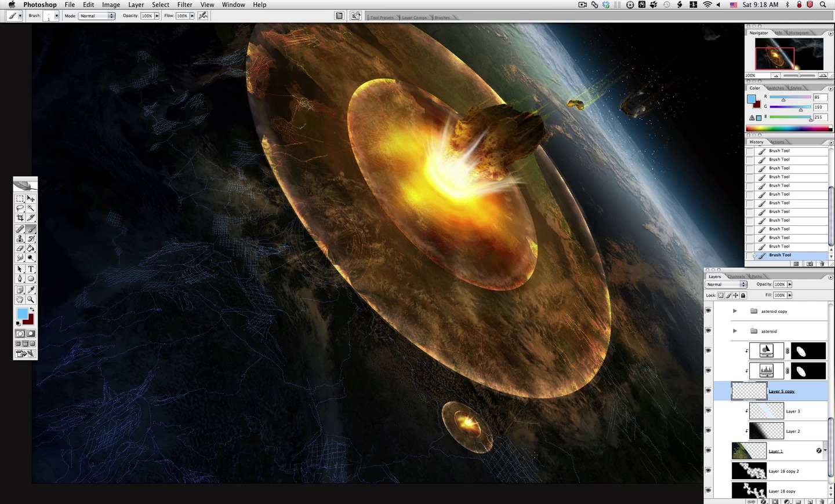
Task: Select the Healing Brush tool
Action: (x=20, y=229)
